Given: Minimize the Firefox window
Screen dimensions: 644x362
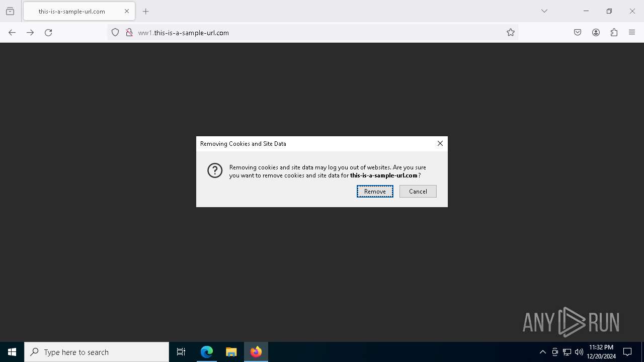Looking at the screenshot, I should pyautogui.click(x=586, y=11).
